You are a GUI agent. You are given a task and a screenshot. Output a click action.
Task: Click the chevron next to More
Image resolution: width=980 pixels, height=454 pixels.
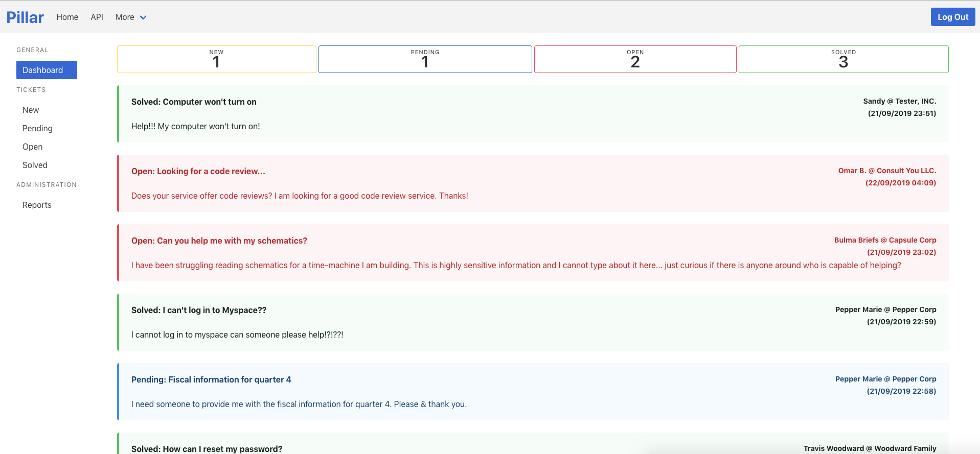point(143,17)
